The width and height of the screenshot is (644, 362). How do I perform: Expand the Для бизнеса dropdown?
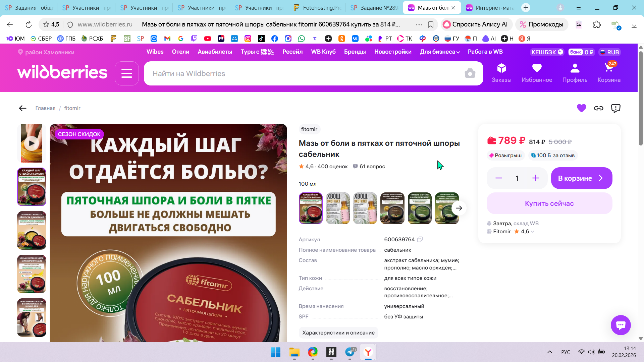[x=439, y=52]
